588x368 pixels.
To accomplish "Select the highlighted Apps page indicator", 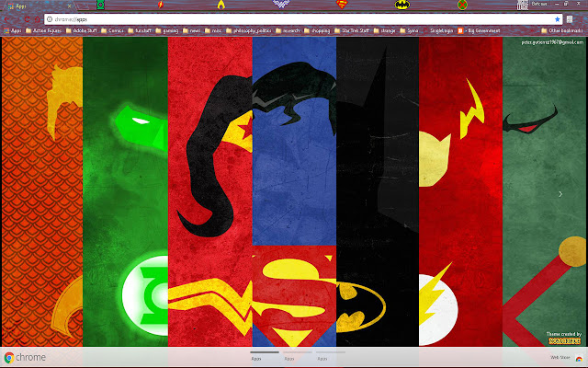I will [x=265, y=356].
